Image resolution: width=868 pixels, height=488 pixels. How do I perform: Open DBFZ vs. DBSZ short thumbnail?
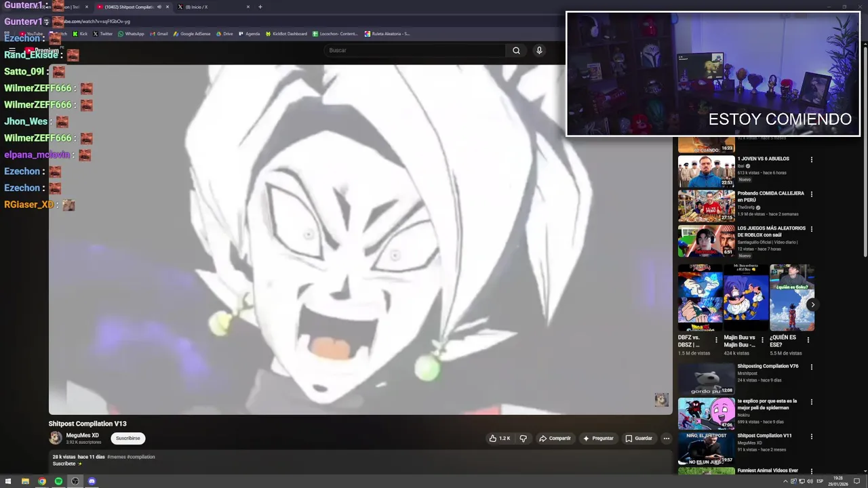[700, 298]
